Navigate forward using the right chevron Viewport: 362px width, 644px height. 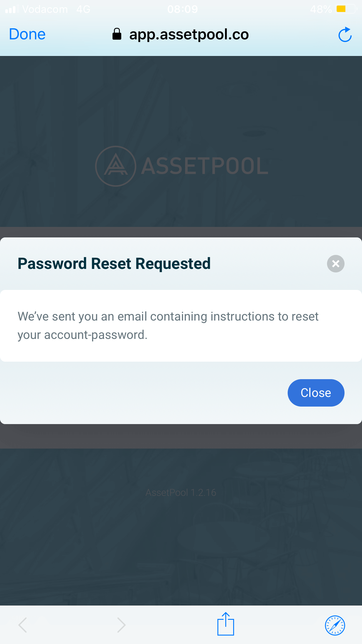pyautogui.click(x=122, y=624)
